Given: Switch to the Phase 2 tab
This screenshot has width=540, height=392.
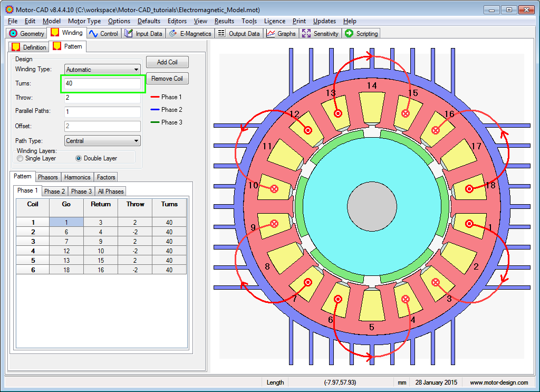Looking at the screenshot, I should [x=55, y=191].
